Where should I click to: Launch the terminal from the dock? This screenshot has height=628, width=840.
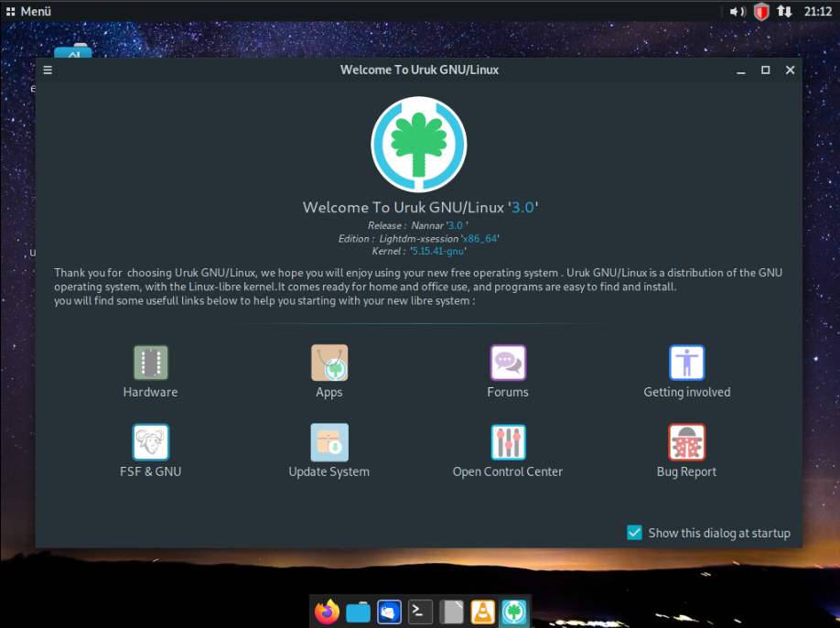(x=420, y=612)
